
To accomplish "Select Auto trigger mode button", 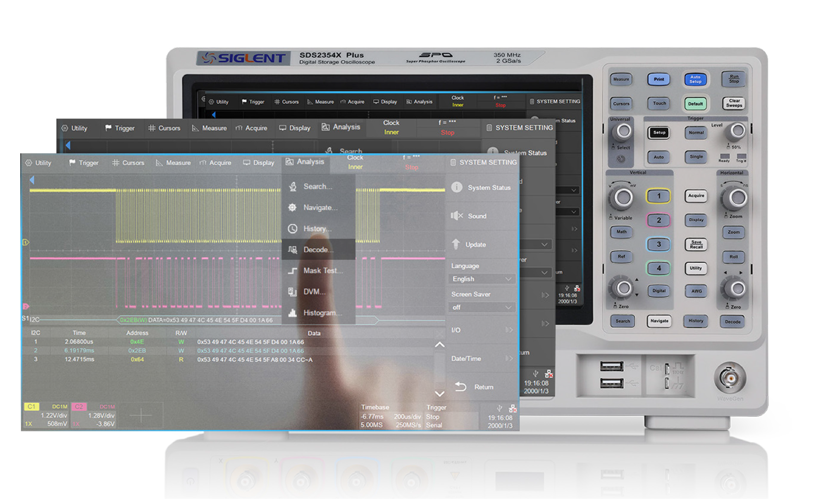I will coord(659,157).
